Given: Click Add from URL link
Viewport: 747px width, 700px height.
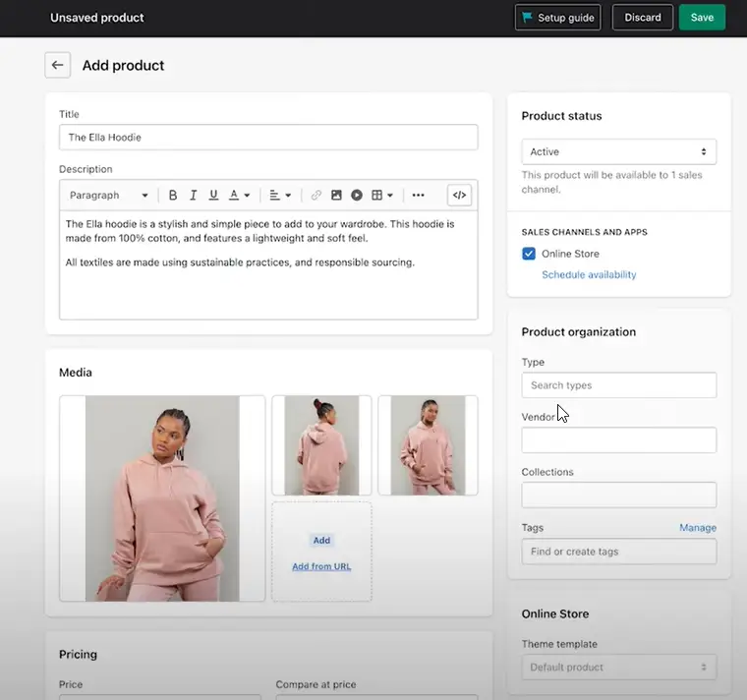Looking at the screenshot, I should pos(321,566).
